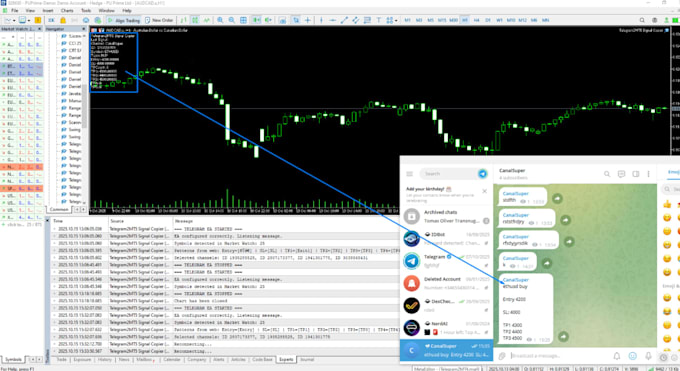
Task: Open Archived chats in Telegram
Action: point(447,216)
